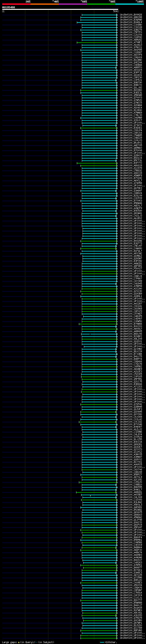Open hit UniRef100_Q2IHN3
146x644 pixels.
[x=131, y=349]
